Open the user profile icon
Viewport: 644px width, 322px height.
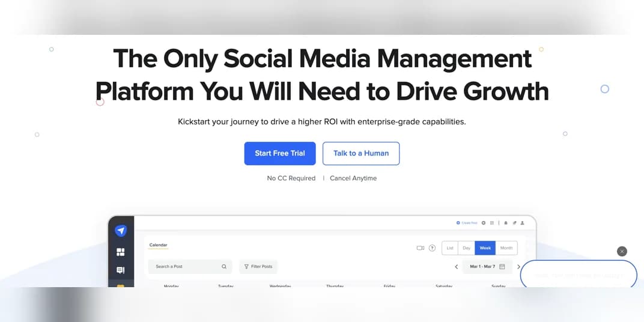click(x=523, y=223)
